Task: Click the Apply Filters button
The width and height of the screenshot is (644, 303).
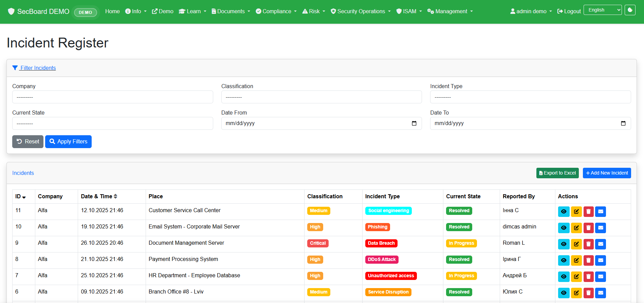Action: 68,142
